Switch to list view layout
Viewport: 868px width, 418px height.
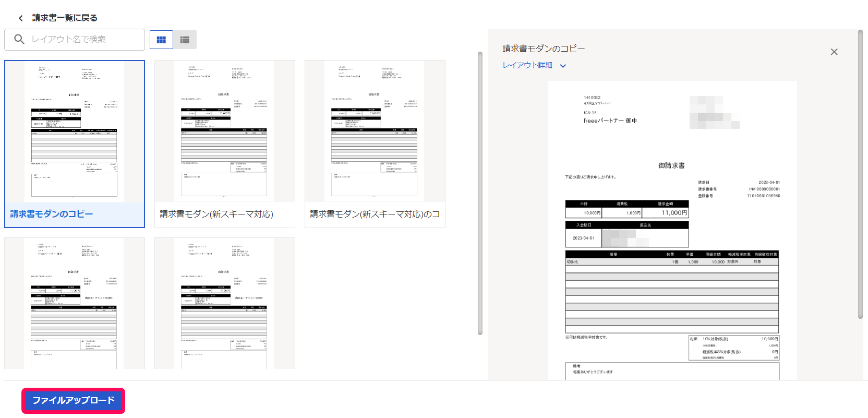(185, 40)
